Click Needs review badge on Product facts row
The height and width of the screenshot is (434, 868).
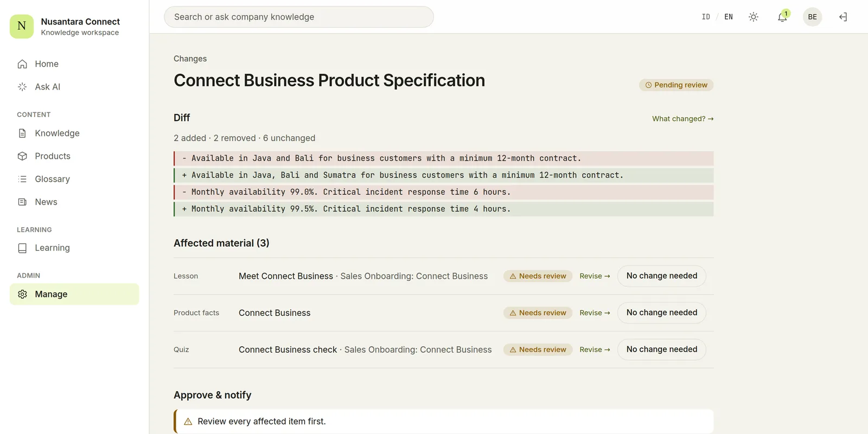click(538, 313)
